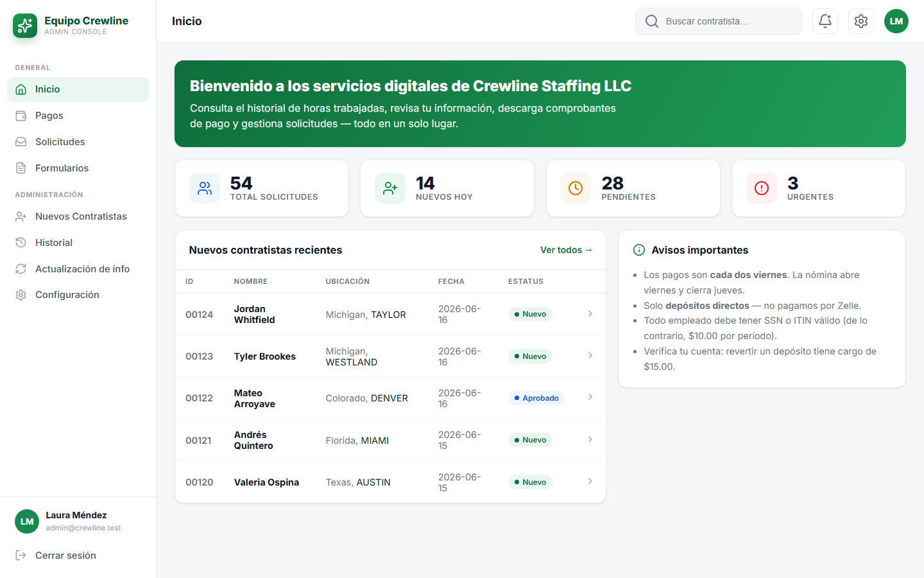Click the Inicio home icon in sidebar
The image size is (924, 578).
21,89
